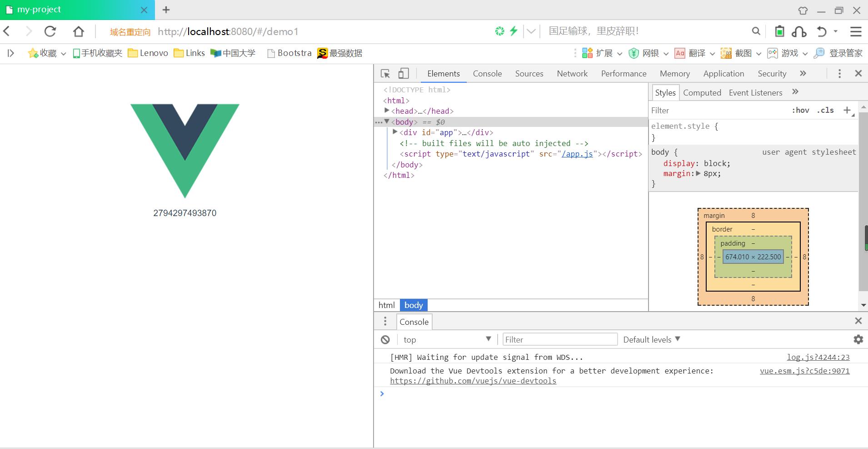Click the lightning bolt icon in address bar
Screen dimensions: 868x449
point(514,31)
